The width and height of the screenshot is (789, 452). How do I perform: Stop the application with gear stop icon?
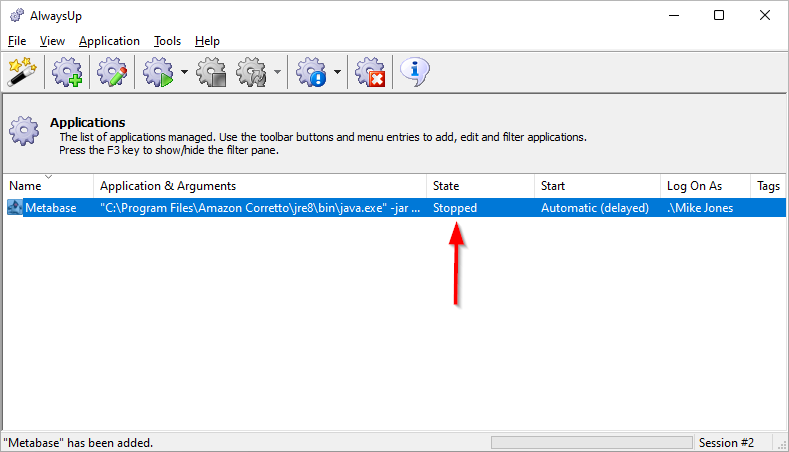click(x=211, y=72)
